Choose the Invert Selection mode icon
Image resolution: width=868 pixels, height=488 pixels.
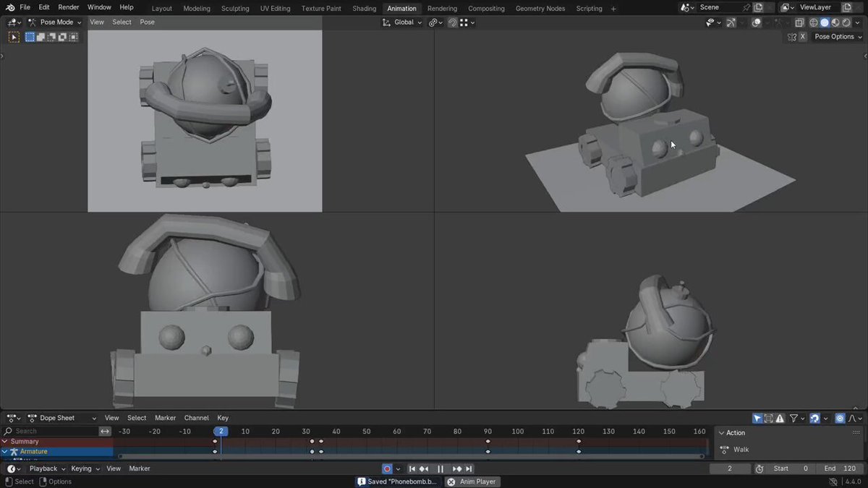(x=62, y=37)
